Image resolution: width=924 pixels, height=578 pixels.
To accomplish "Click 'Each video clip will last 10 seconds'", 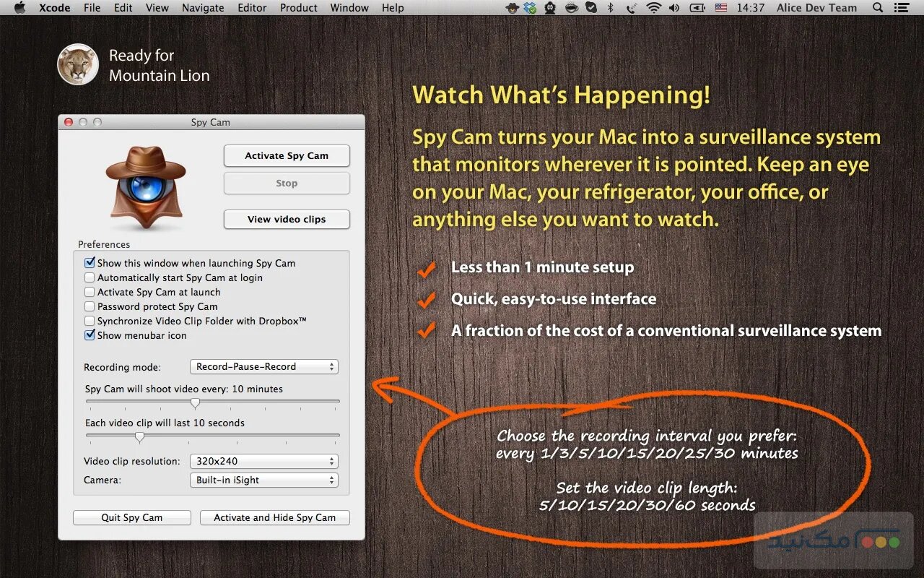I will (165, 423).
